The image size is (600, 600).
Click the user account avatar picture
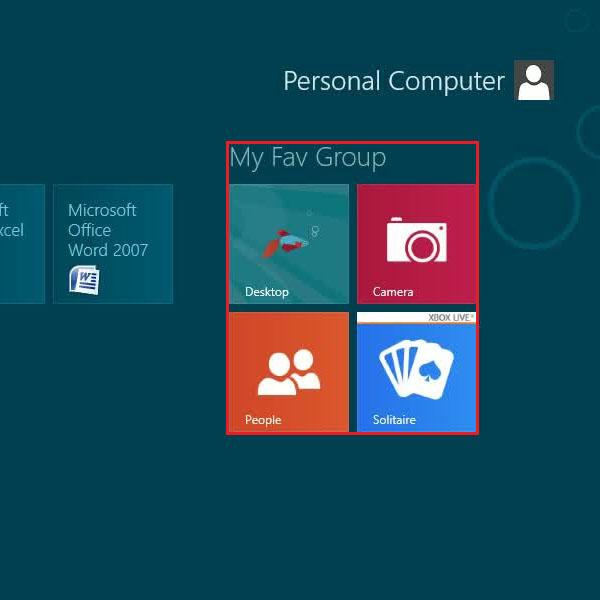pyautogui.click(x=534, y=80)
